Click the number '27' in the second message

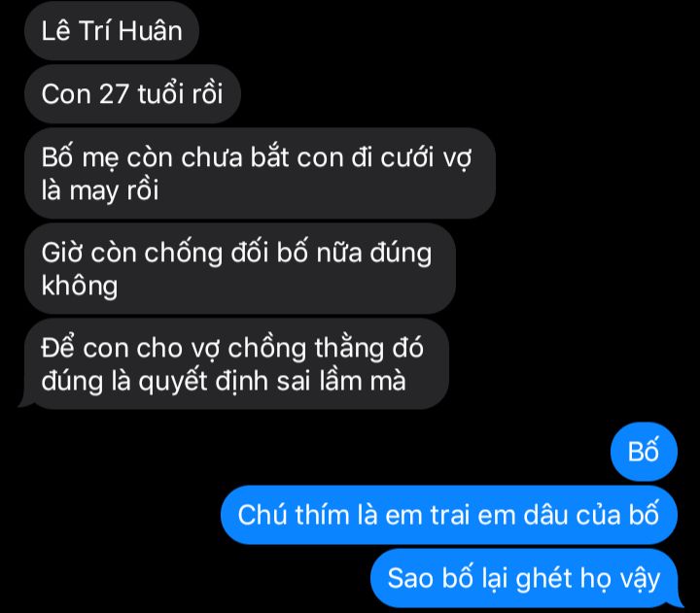(x=114, y=94)
